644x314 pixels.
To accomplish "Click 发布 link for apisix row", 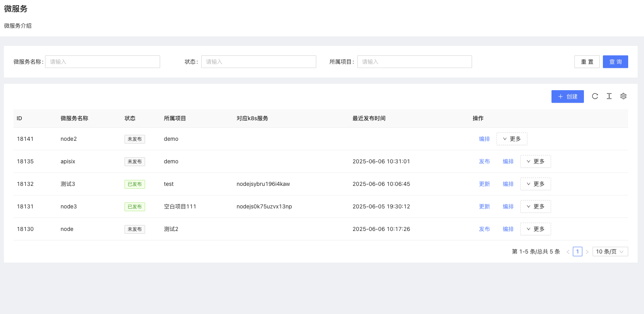I will [x=484, y=161].
